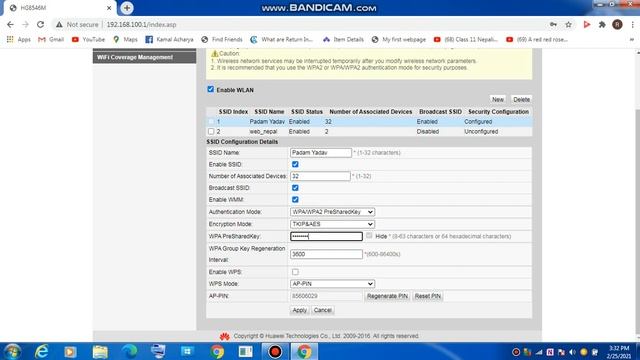This screenshot has width=640, height=360.
Task: Select the Padam Yadav SSID table row
Action: pyautogui.click(x=369, y=122)
